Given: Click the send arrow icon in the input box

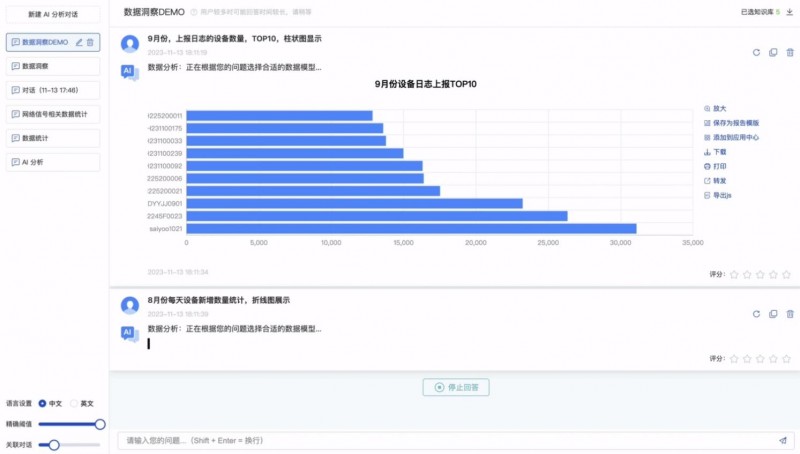Looking at the screenshot, I should point(782,440).
